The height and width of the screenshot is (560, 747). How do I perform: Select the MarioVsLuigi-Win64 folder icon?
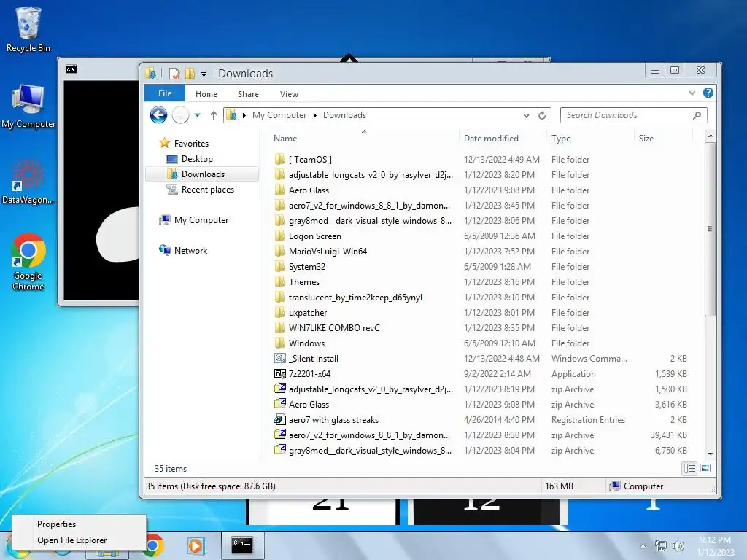(279, 251)
